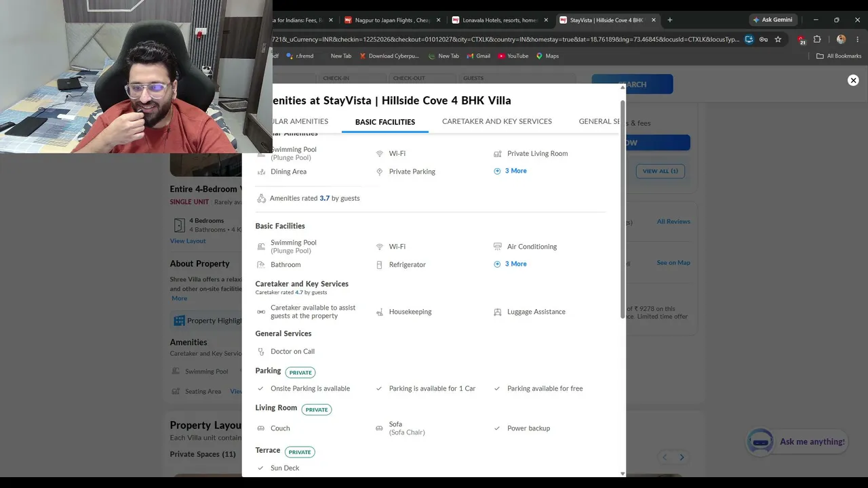Click the red extension icon with badge 21
Image resolution: width=868 pixels, height=488 pixels.
(x=802, y=40)
